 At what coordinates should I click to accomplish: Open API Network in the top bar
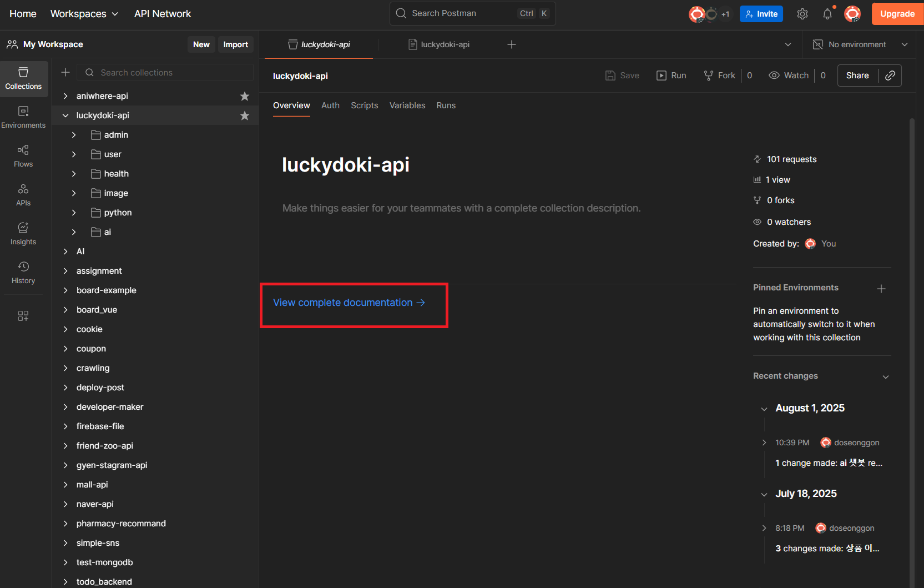[163, 14]
